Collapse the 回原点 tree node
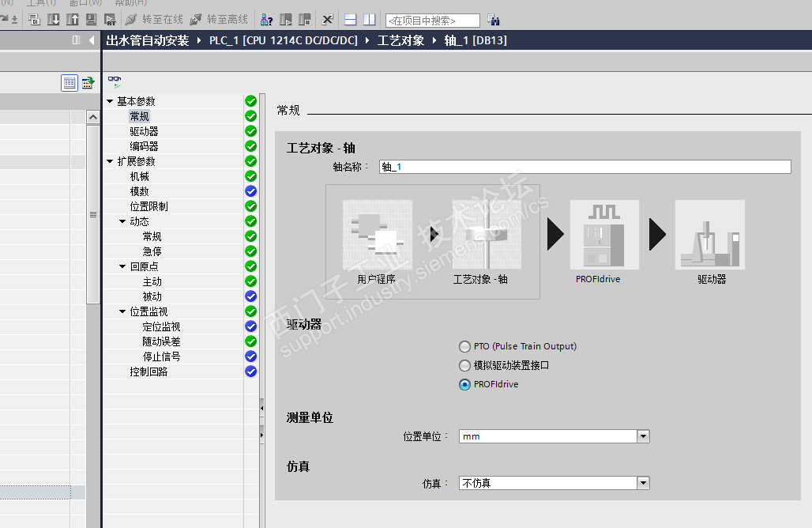Screen dimensions: 812x528 click(x=122, y=266)
